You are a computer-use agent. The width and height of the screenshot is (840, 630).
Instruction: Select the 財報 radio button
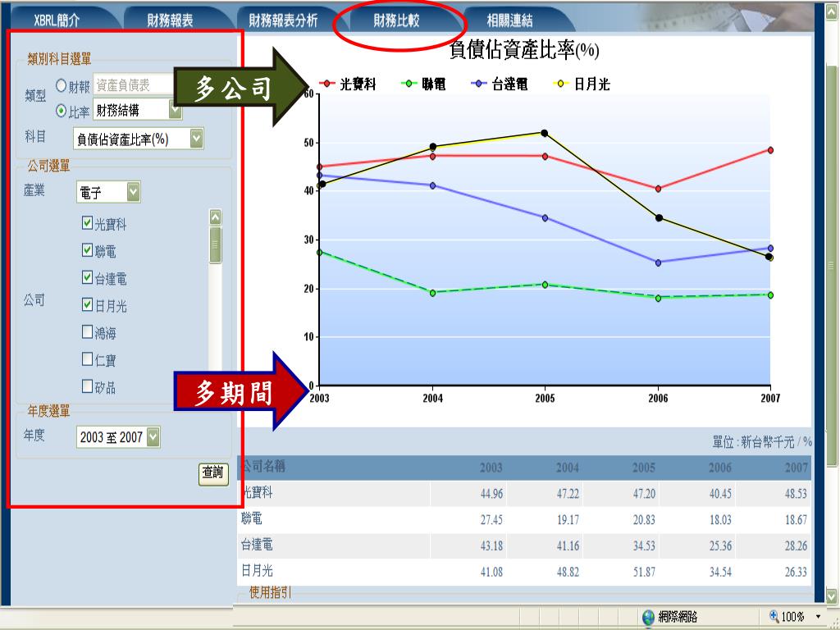click(x=61, y=85)
